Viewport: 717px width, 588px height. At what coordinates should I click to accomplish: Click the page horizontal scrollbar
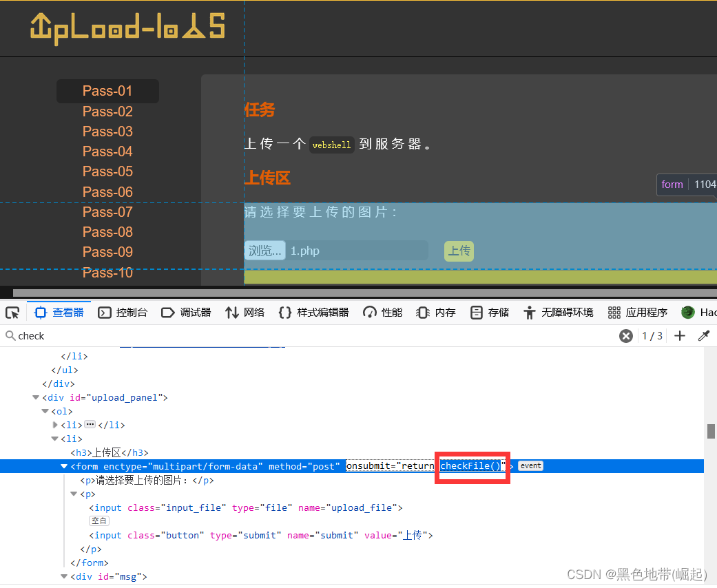point(365,293)
